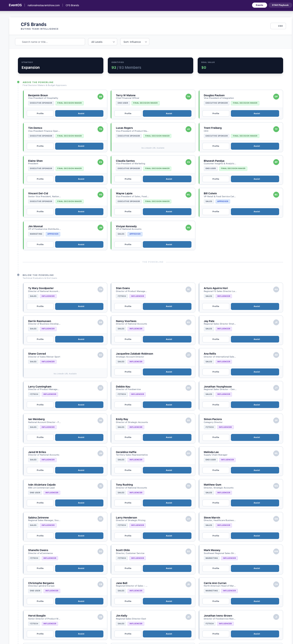This screenshot has height=644, width=293.
Task: Click Viviyan Kennedy's VK avatar icon
Action: click(x=188, y=228)
